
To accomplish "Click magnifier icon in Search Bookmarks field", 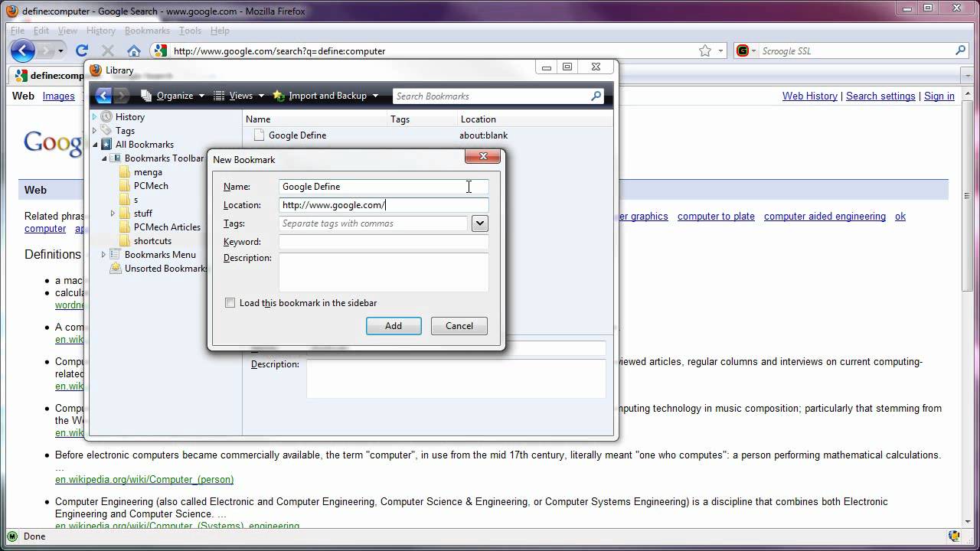I will tap(596, 96).
